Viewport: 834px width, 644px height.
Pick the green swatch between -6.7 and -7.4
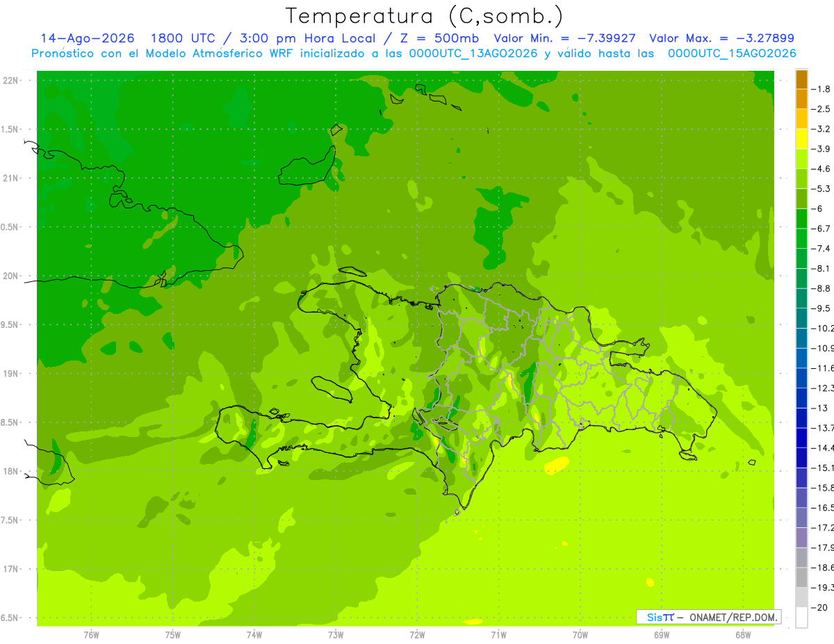pos(801,239)
